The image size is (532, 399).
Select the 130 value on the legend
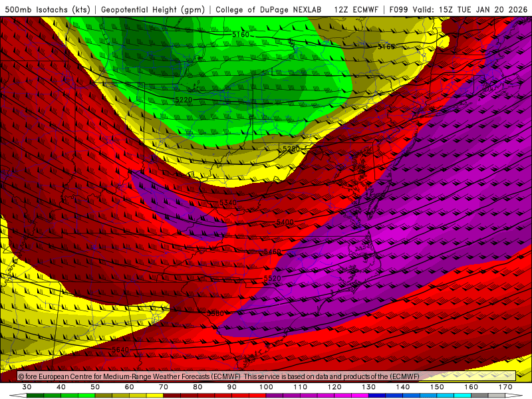[368, 387]
